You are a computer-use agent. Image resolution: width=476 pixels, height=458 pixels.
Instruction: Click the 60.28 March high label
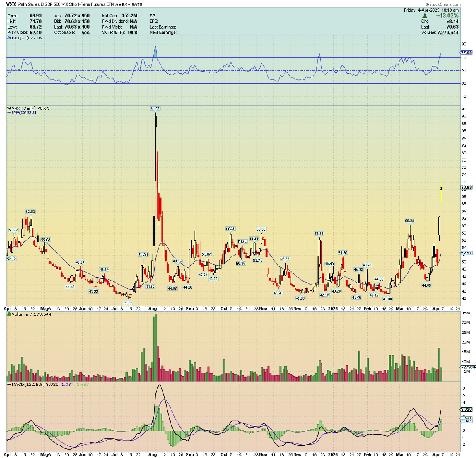point(409,221)
